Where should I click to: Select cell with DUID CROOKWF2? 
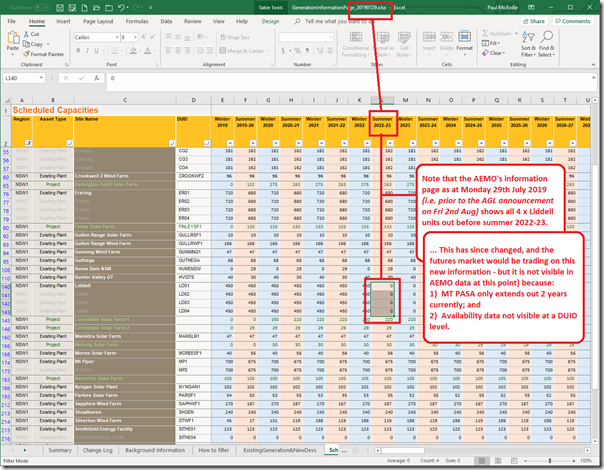193,176
